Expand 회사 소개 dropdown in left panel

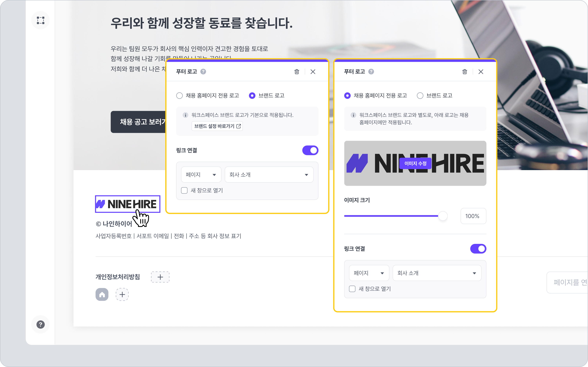(269, 175)
